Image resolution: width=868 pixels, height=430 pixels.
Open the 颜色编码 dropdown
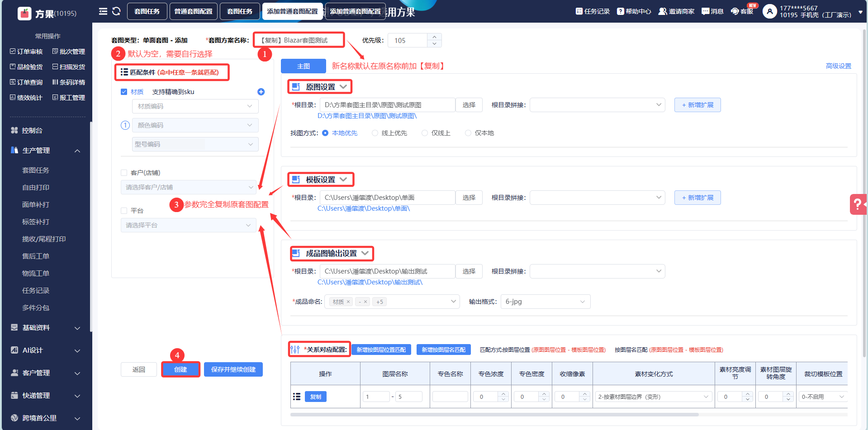tap(195, 125)
